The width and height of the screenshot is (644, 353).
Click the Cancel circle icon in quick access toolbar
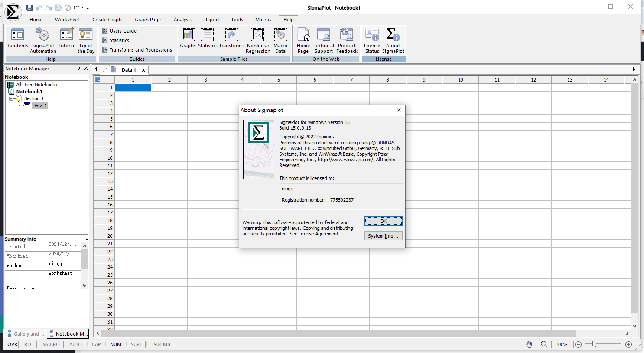pyautogui.click(x=68, y=8)
